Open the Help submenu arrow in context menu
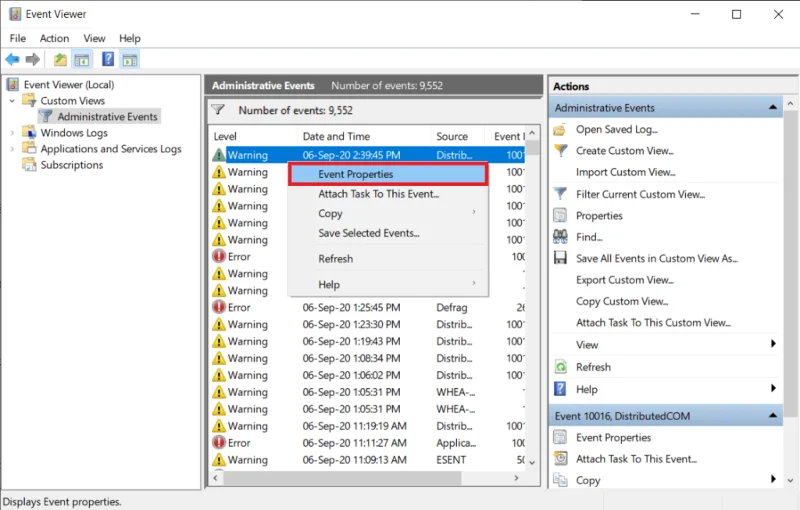Image resolution: width=800 pixels, height=510 pixels. 474,283
